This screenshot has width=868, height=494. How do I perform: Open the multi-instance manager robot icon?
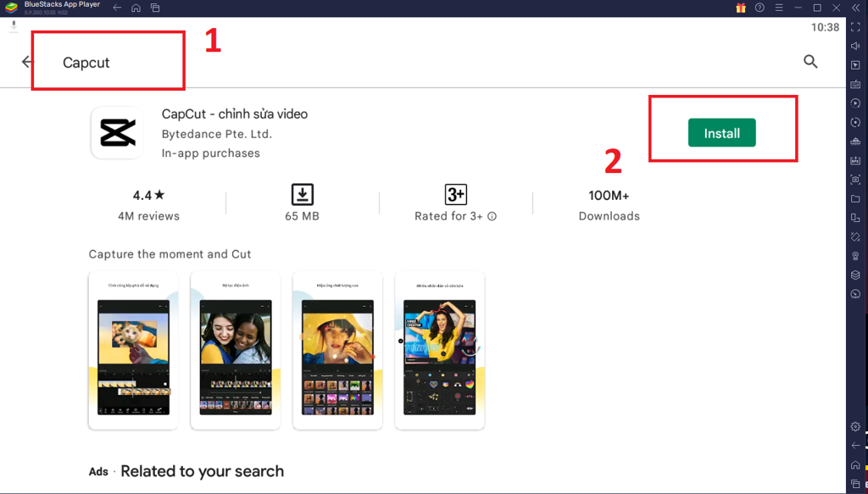point(855,142)
